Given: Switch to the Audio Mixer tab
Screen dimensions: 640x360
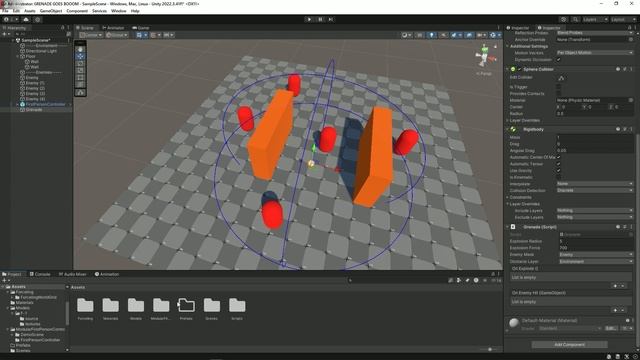Looking at the screenshot, I should tap(73, 274).
